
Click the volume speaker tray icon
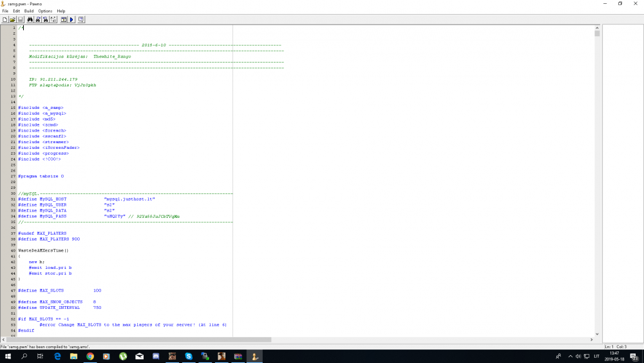click(x=578, y=356)
